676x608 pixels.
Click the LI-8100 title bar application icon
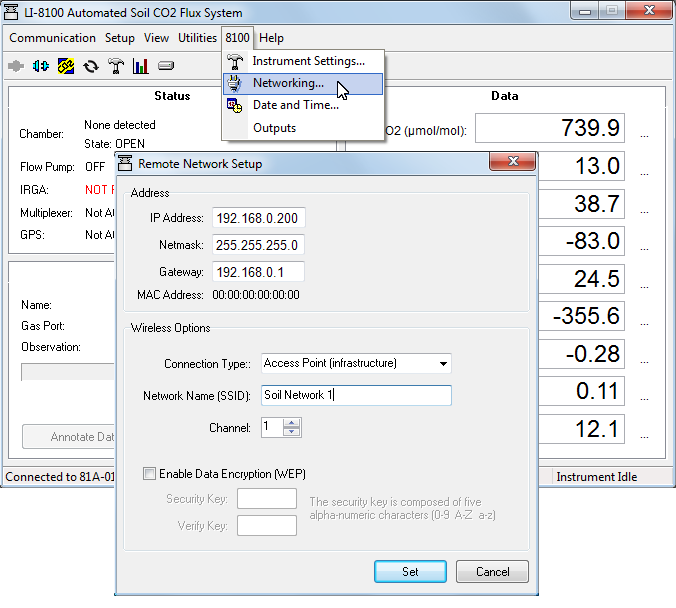coord(11,12)
